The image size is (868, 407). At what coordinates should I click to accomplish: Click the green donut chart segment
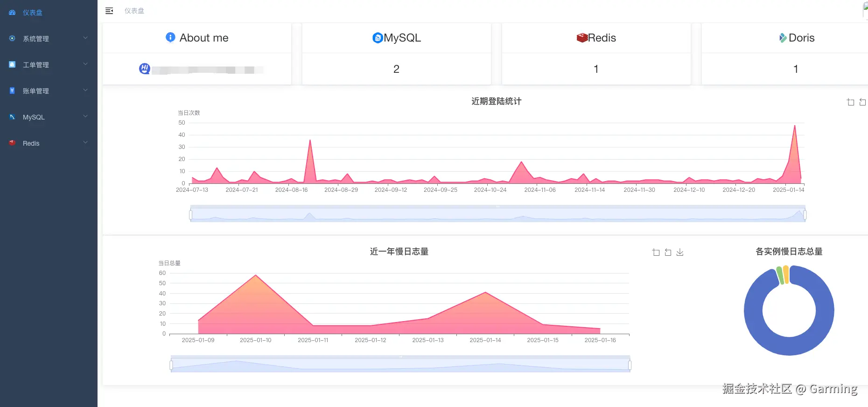779,275
